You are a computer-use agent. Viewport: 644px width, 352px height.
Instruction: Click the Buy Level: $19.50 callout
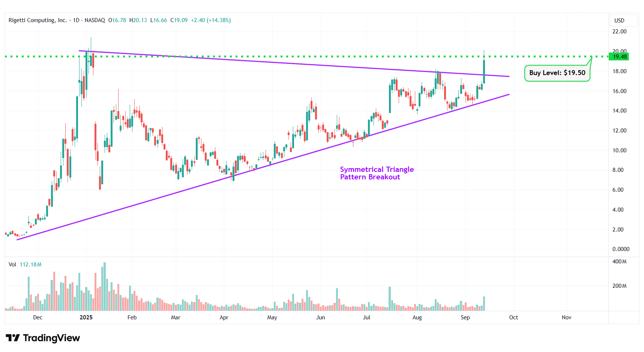click(557, 73)
